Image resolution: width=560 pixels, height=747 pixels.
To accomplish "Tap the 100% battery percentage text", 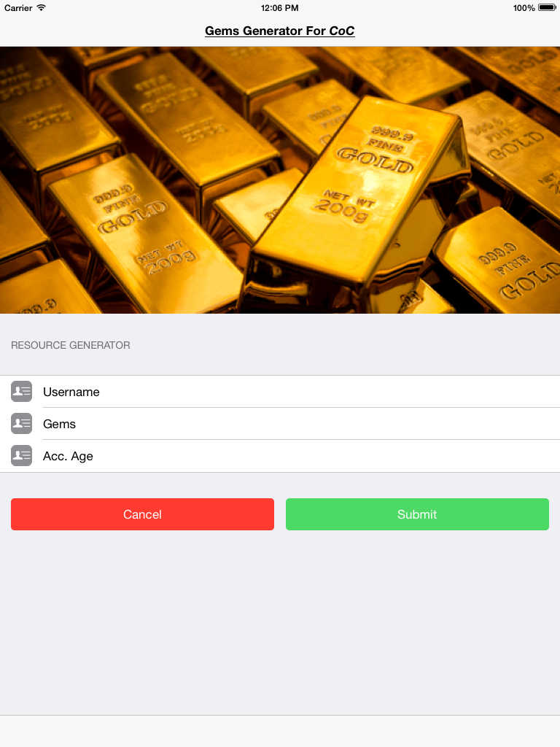I will 524,7.
